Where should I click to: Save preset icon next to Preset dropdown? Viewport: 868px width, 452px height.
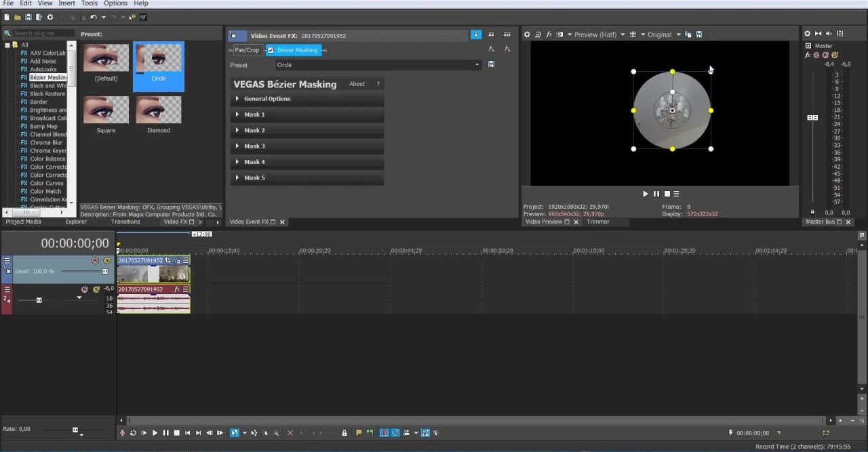[491, 65]
